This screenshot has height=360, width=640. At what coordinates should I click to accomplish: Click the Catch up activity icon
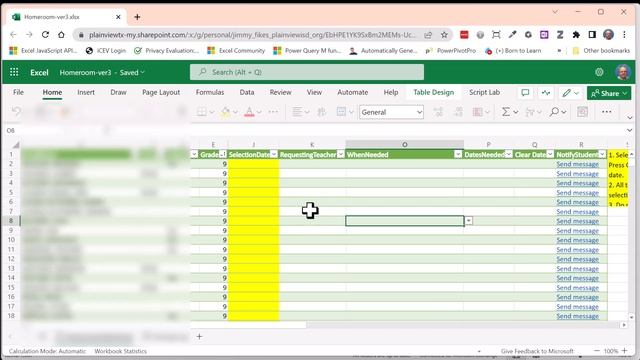pos(546,93)
